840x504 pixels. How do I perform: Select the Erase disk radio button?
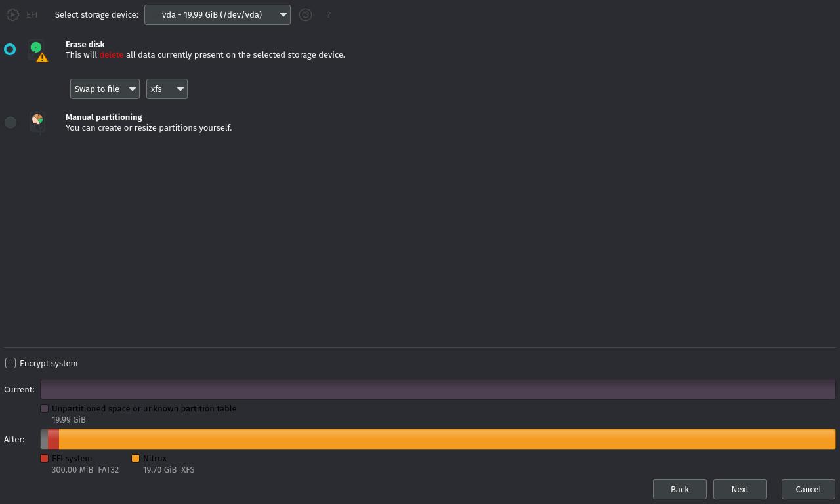(x=10, y=49)
